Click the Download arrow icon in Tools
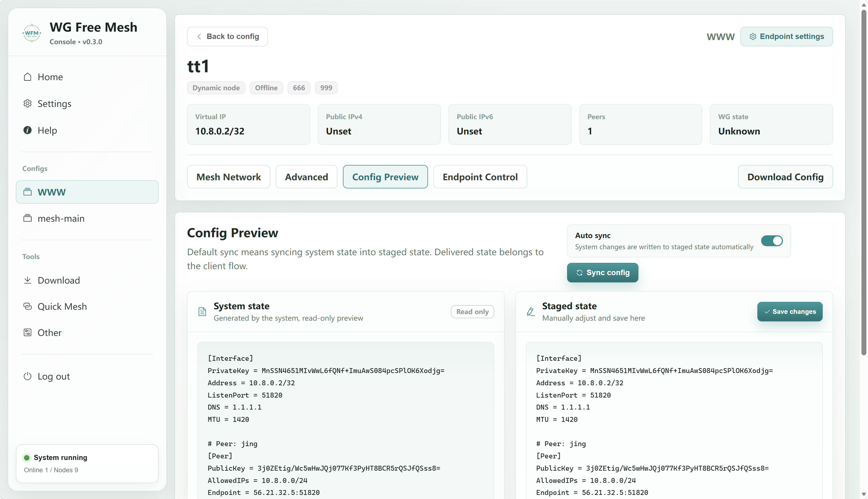 click(28, 280)
